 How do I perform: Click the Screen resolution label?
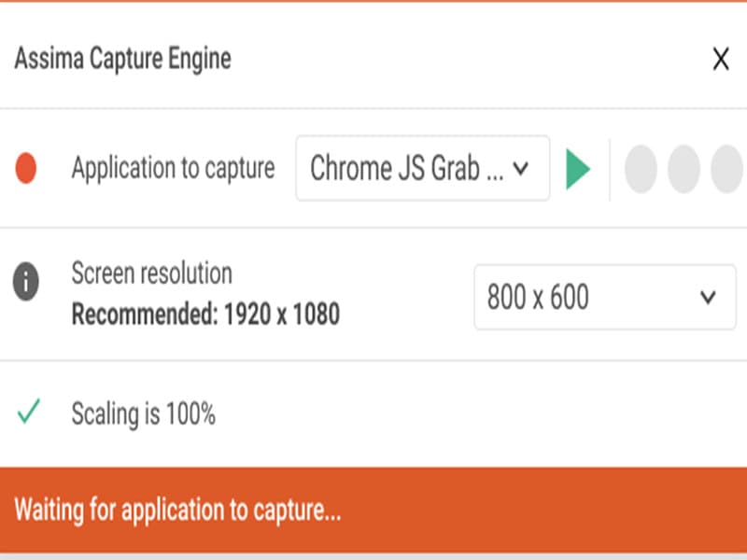tap(151, 274)
